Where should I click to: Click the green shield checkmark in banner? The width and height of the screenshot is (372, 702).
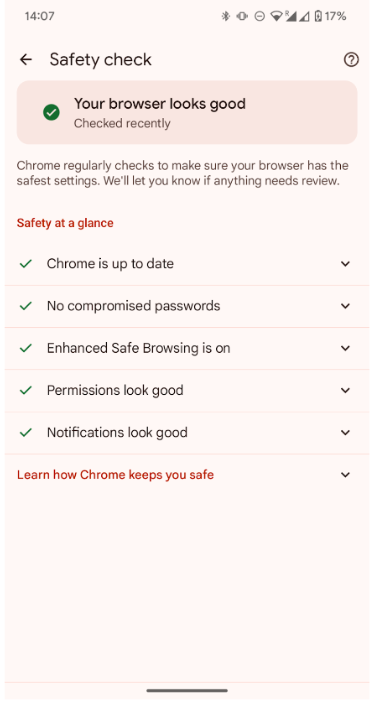point(51,112)
